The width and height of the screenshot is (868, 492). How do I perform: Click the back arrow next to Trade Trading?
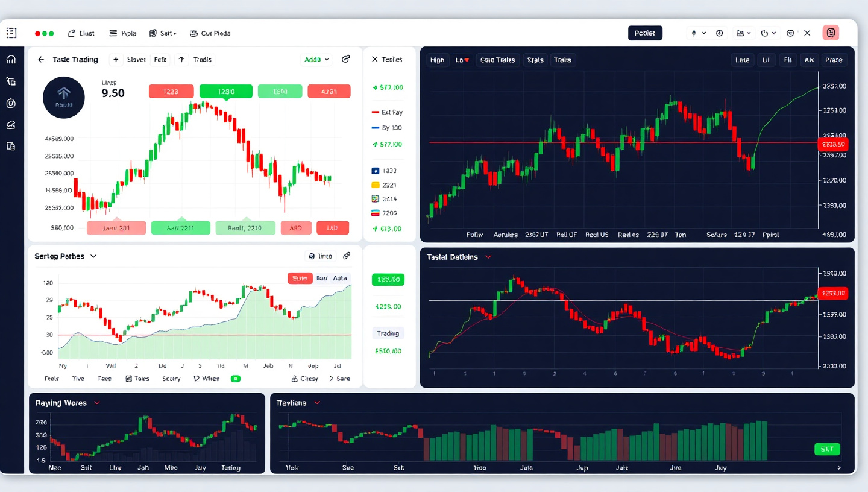click(40, 60)
